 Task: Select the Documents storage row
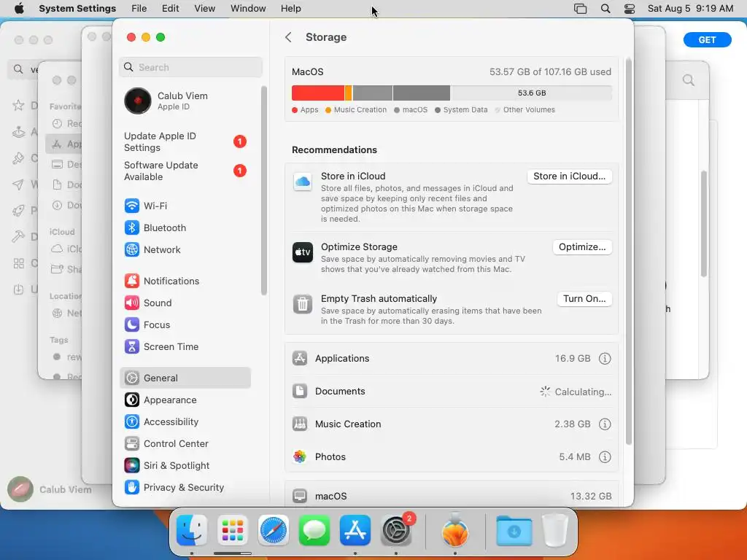(x=452, y=392)
